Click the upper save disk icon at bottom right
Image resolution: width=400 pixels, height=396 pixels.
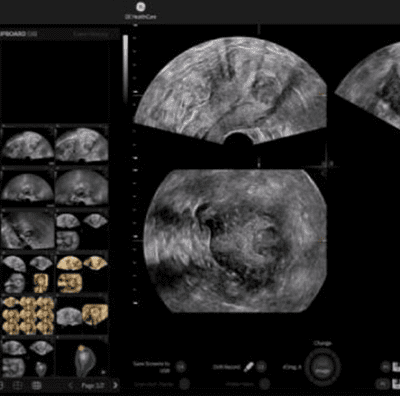pyautogui.click(x=396, y=367)
